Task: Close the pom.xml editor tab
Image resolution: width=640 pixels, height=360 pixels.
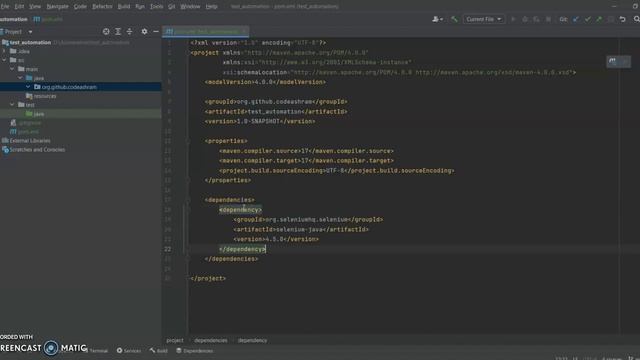Action: (x=244, y=31)
